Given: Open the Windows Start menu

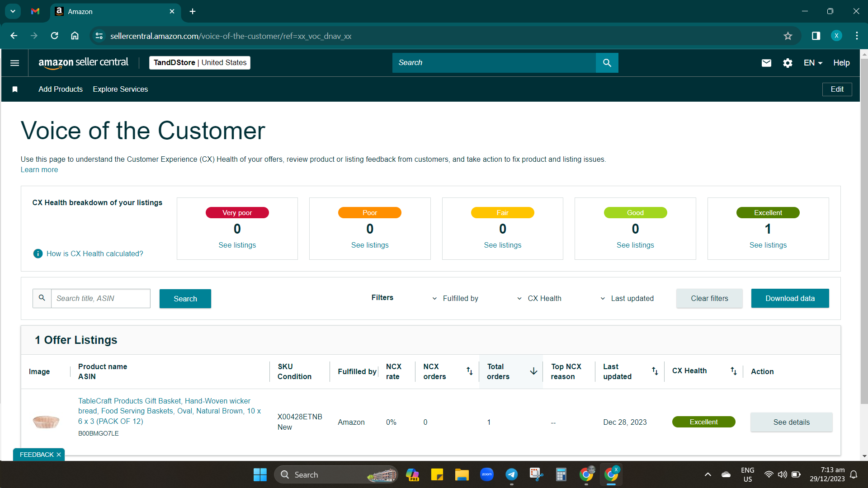Looking at the screenshot, I should point(260,475).
